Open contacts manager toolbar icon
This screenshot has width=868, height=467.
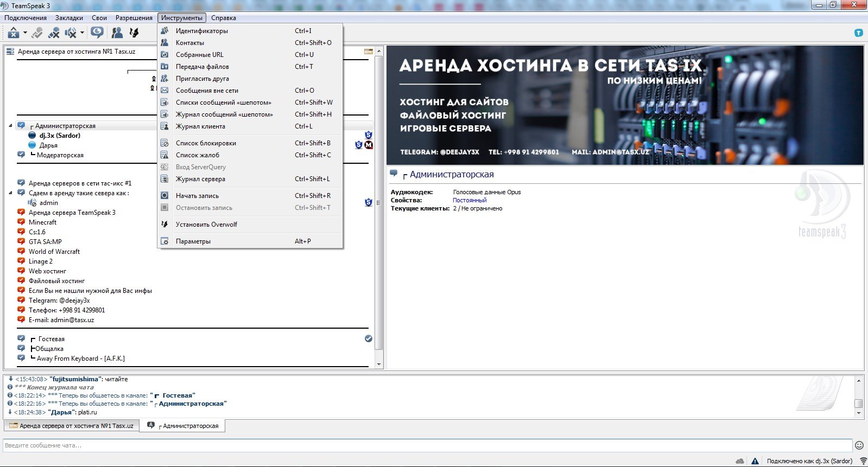click(x=117, y=33)
